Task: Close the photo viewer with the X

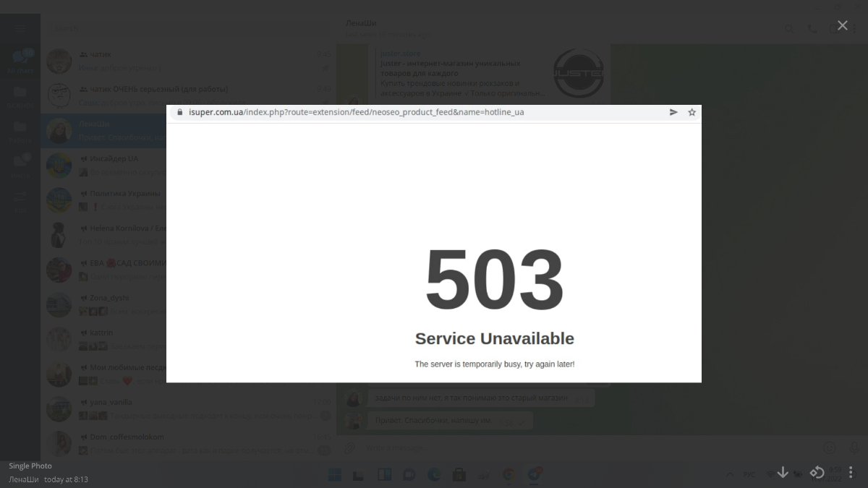Action: 843,25
